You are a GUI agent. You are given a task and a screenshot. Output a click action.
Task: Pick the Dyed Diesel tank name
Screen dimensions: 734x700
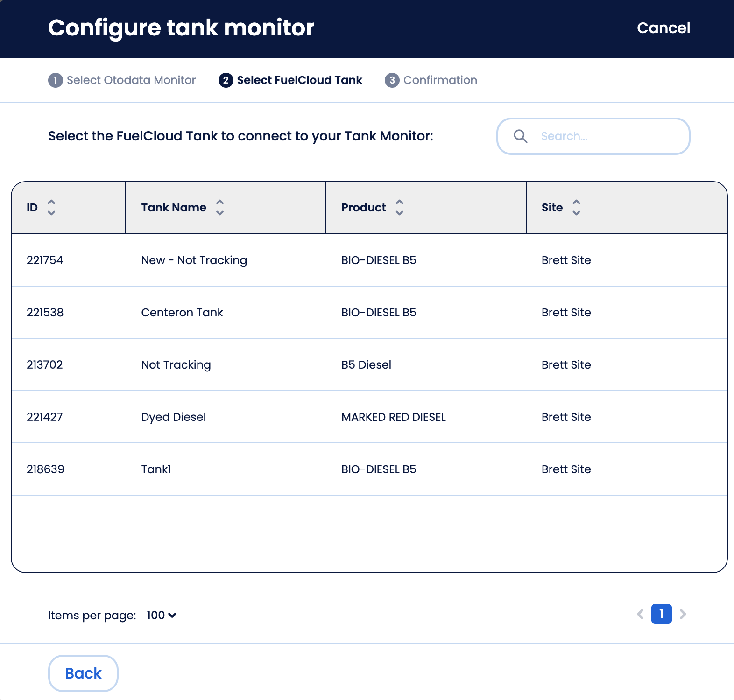174,417
